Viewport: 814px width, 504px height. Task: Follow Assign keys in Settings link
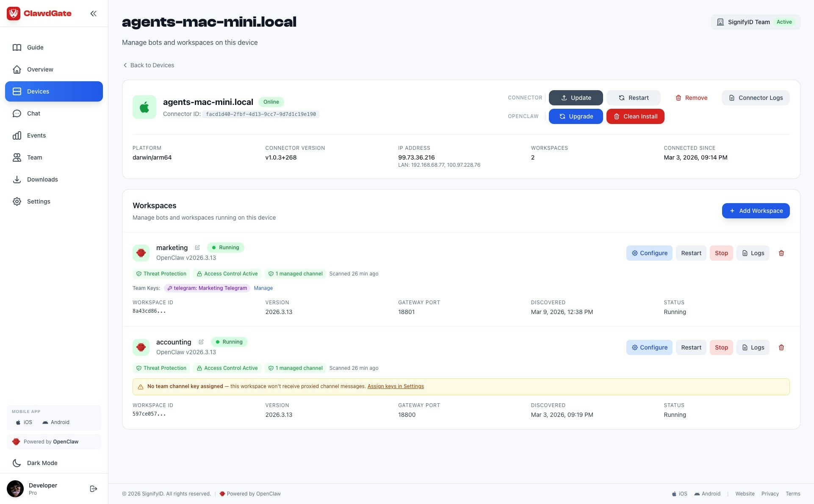pyautogui.click(x=396, y=386)
